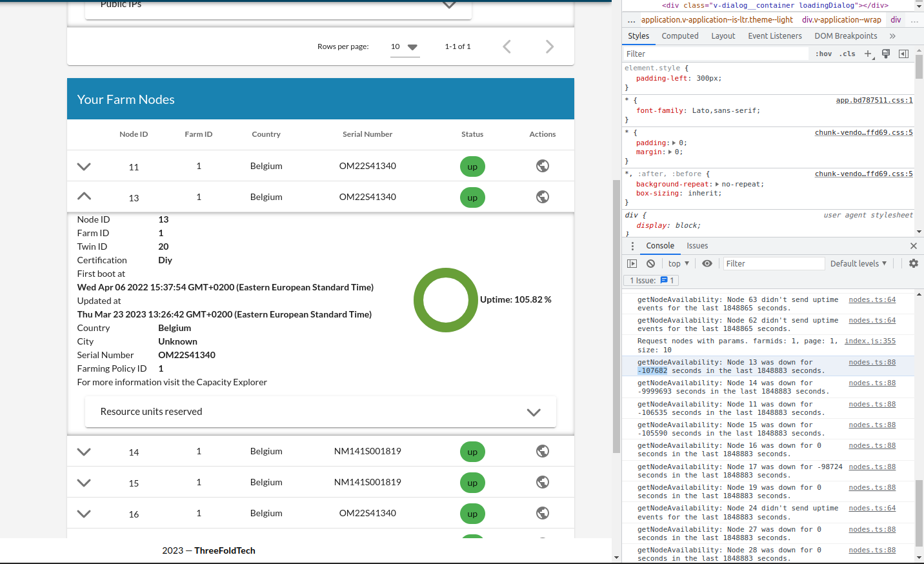Click the globe action icon for Node 11
Screen dimensions: 924x564
[x=542, y=166]
